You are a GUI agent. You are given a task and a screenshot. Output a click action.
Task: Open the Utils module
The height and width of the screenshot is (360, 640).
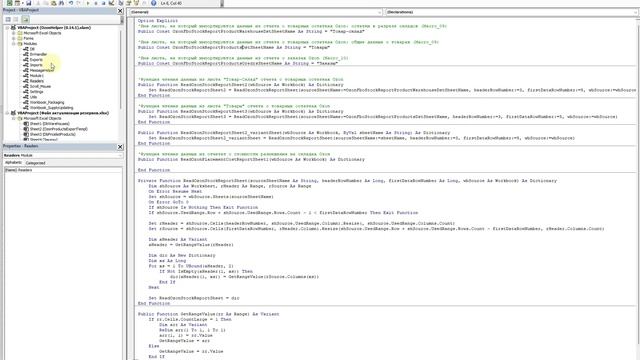coord(33,97)
